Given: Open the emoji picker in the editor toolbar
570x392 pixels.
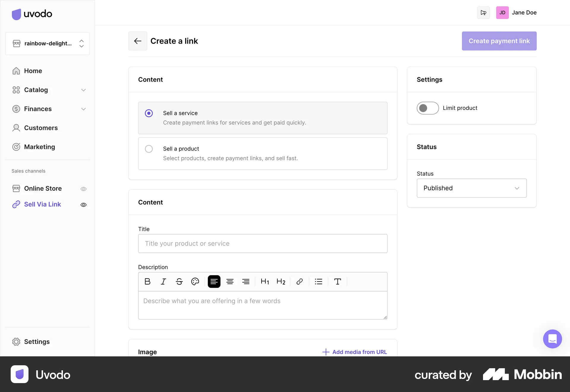Looking at the screenshot, I should (195, 282).
